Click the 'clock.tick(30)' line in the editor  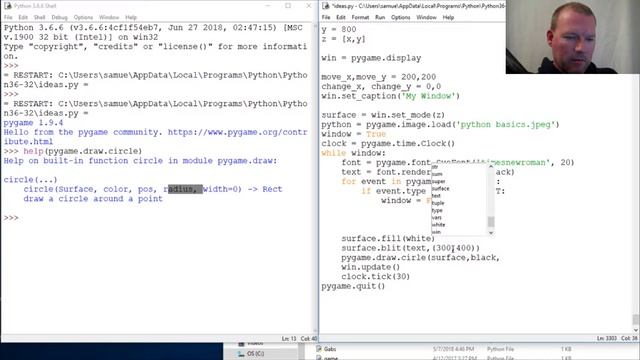pyautogui.click(x=376, y=276)
